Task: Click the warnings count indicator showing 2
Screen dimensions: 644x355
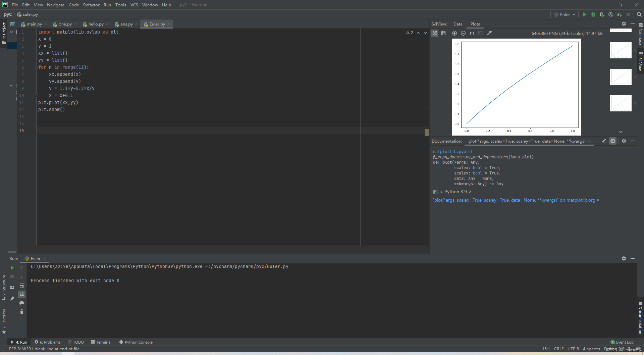Action: click(410, 33)
